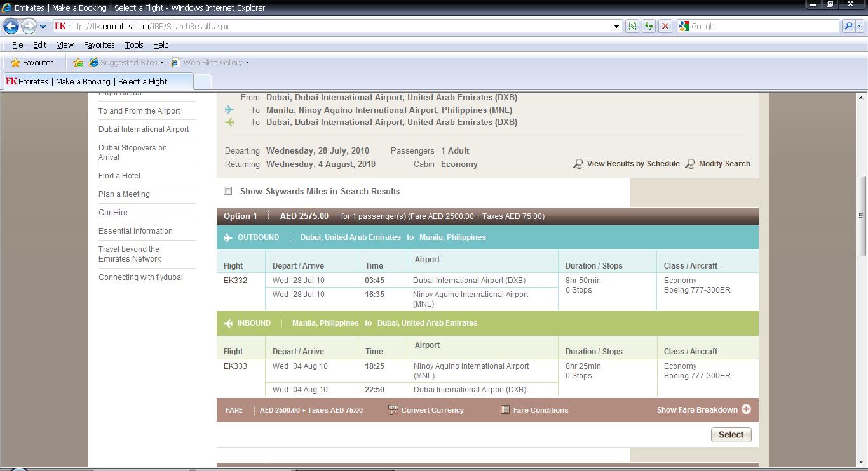
Task: Open the Car Hire link
Action: click(113, 213)
